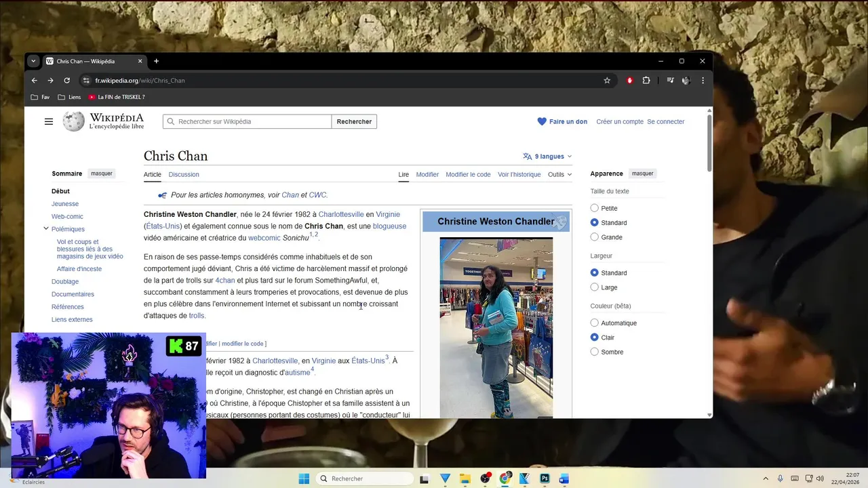Click the microphone tray icon
Image resolution: width=868 pixels, height=488 pixels.
(x=781, y=479)
